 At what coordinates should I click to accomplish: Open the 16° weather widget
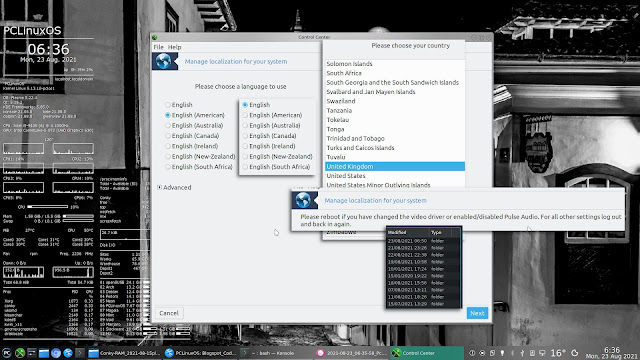tap(558, 353)
